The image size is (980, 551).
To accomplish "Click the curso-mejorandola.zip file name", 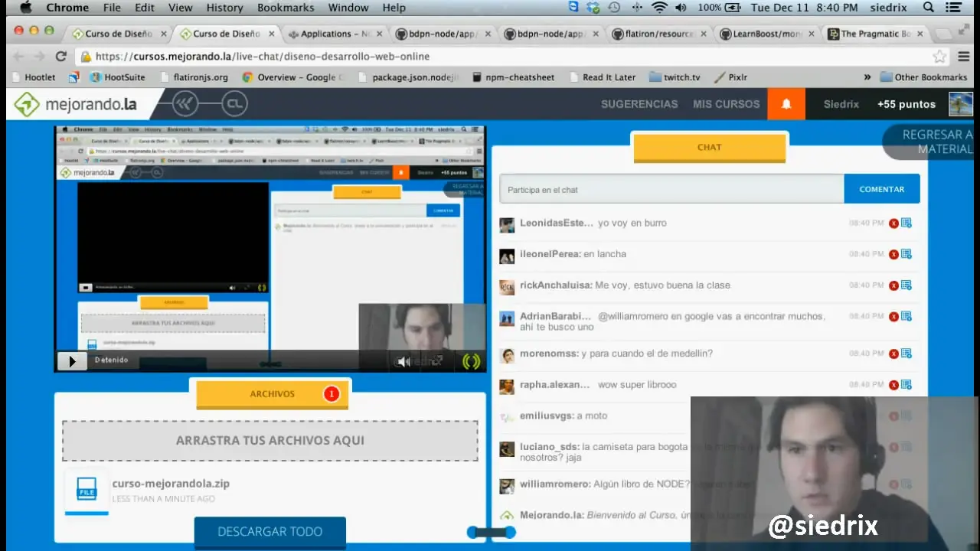I will 171,484.
